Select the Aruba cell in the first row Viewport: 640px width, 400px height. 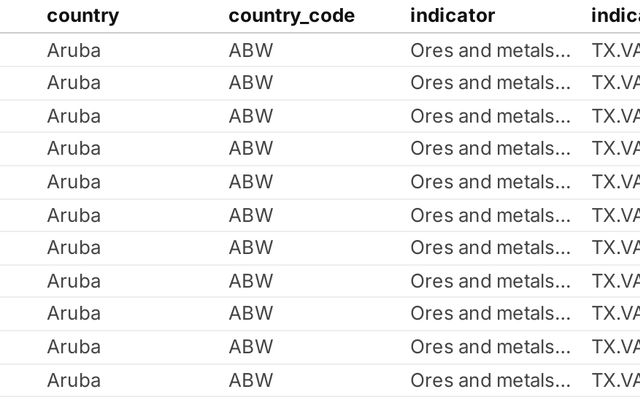point(74,49)
